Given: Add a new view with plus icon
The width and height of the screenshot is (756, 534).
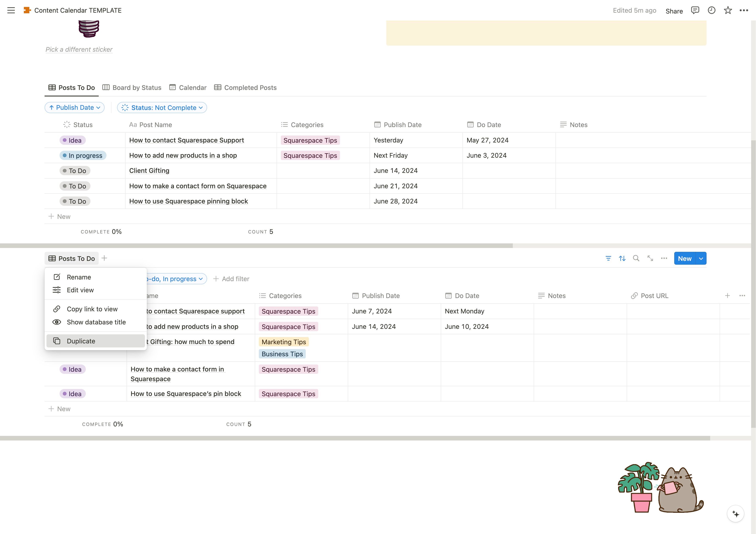Looking at the screenshot, I should pos(104,258).
